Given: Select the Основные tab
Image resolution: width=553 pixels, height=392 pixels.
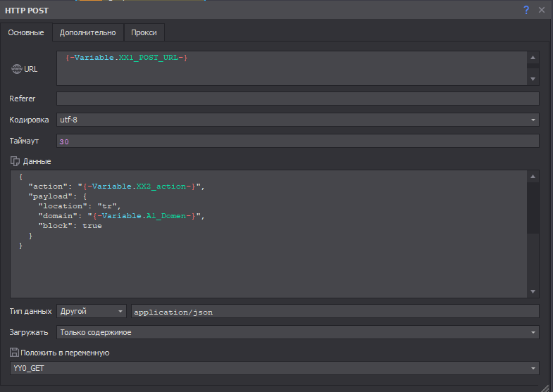Looking at the screenshot, I should [26, 32].
